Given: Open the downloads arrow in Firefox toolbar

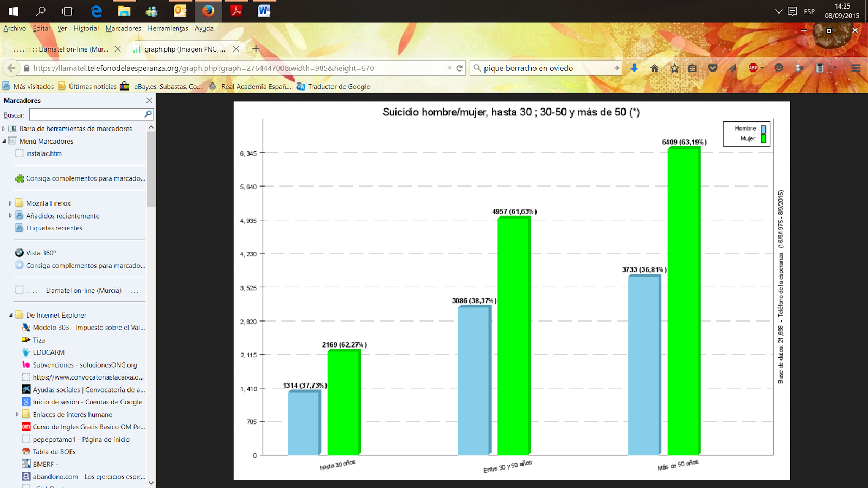Looking at the screenshot, I should [x=634, y=68].
